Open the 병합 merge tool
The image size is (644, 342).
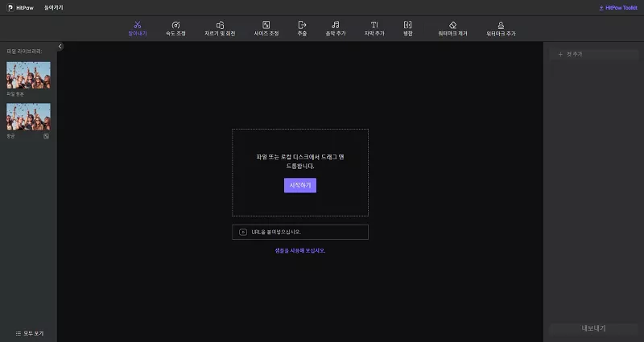coord(407,28)
